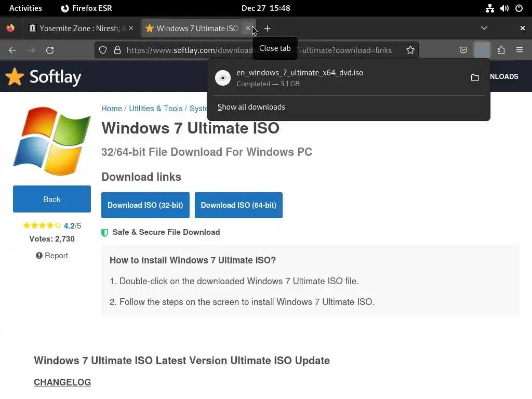
Task: Click the Downloads menu item in site header
Action: (504, 77)
